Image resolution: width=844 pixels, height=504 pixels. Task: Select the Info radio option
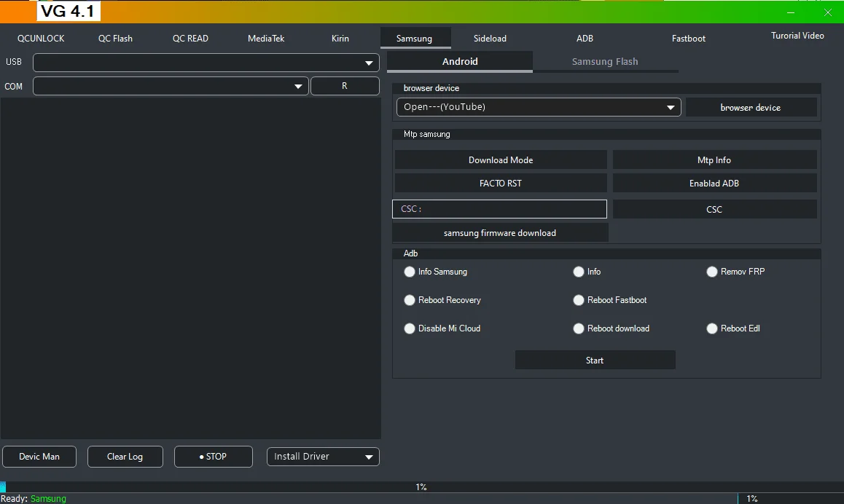click(x=587, y=272)
